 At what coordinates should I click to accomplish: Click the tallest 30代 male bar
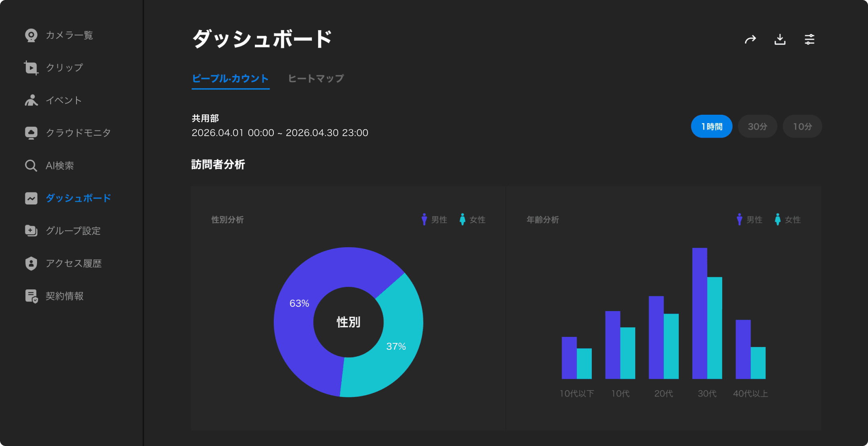click(x=699, y=313)
